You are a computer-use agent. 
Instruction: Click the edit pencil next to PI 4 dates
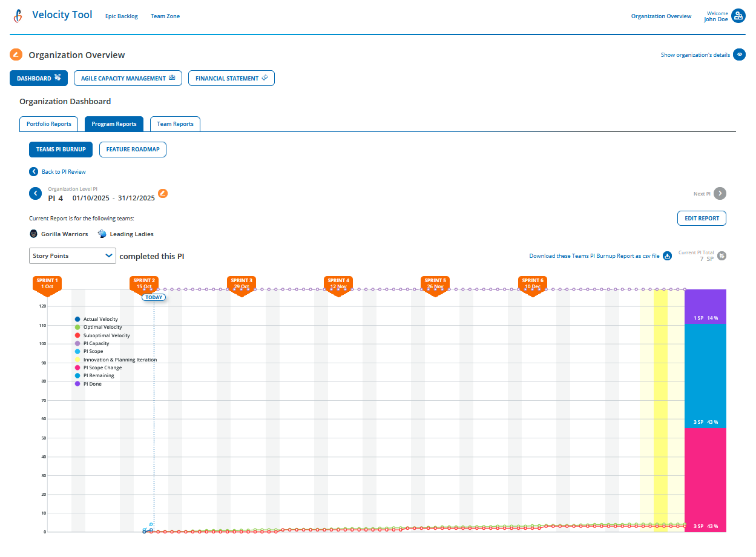click(x=162, y=194)
